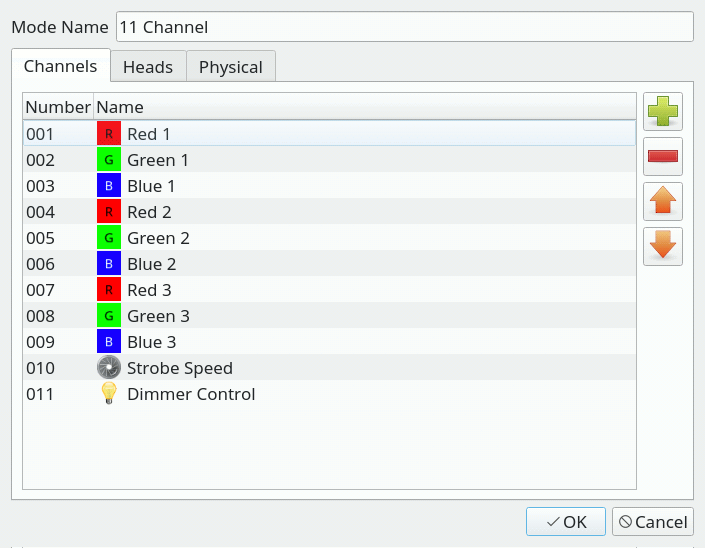Screen dimensions: 705x548
Task: Click the red R icon for Red 2
Action: pos(109,212)
